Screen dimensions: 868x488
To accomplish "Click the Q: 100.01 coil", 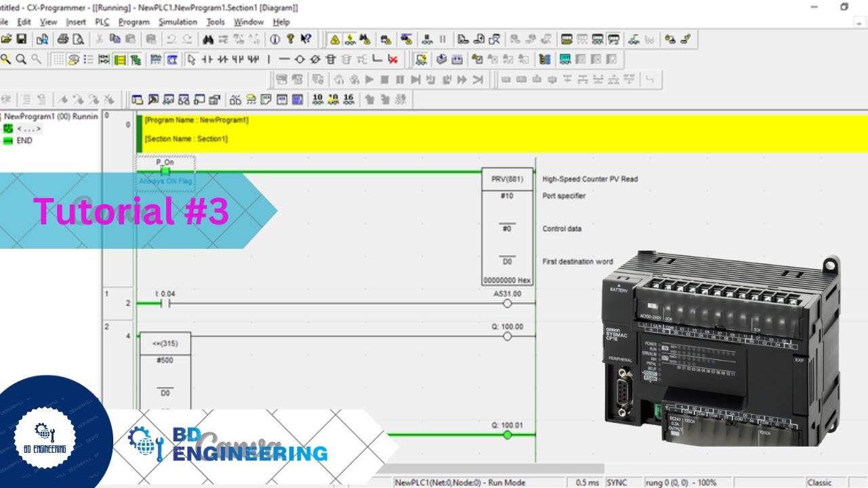I will 507,434.
